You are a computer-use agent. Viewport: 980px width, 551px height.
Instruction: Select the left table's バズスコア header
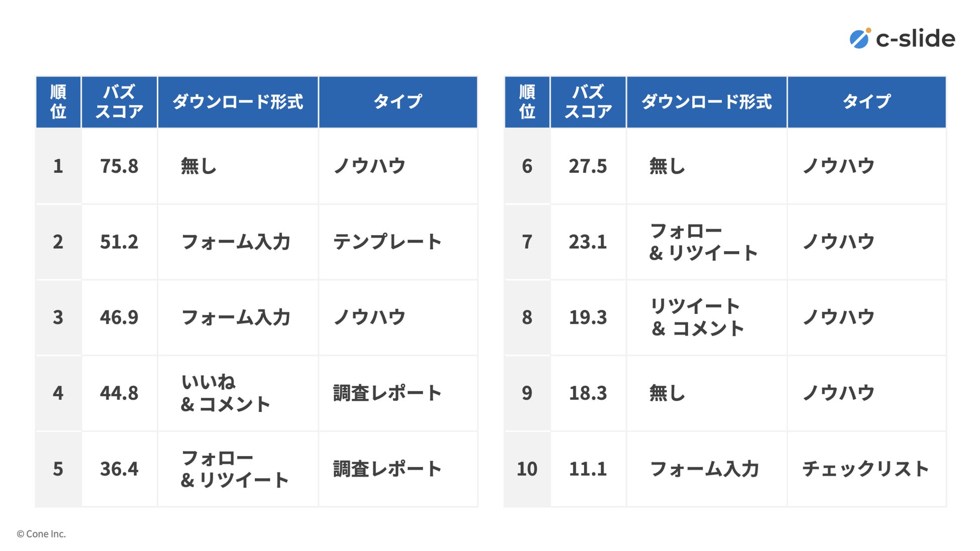[x=119, y=101]
